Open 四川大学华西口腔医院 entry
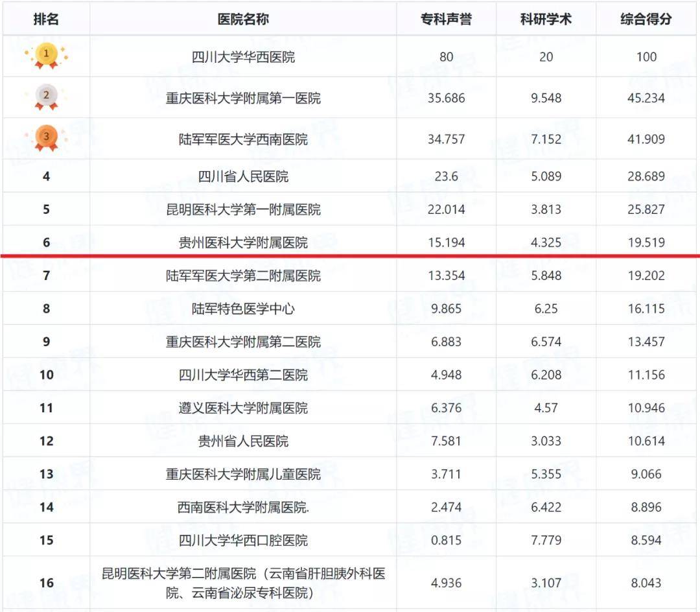 (243, 540)
